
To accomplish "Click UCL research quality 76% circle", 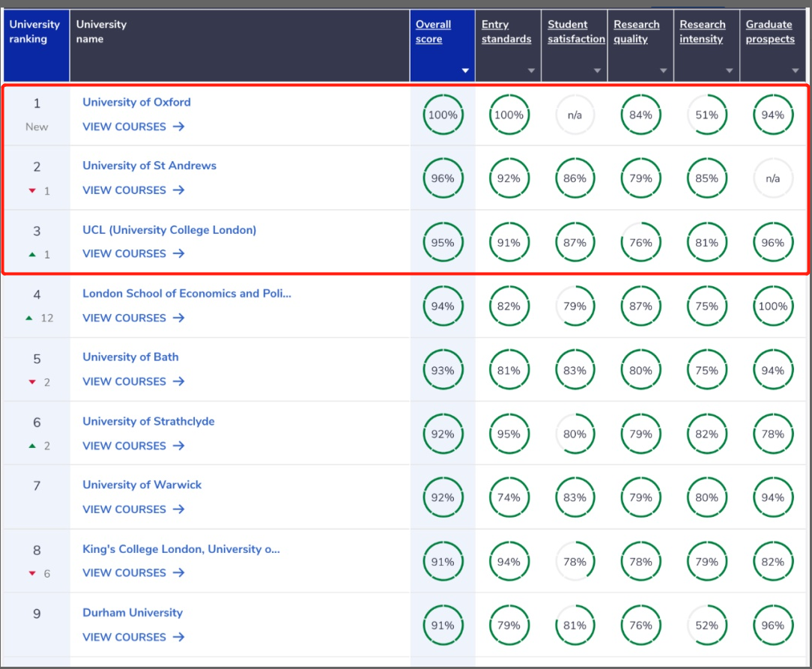I will tap(641, 242).
